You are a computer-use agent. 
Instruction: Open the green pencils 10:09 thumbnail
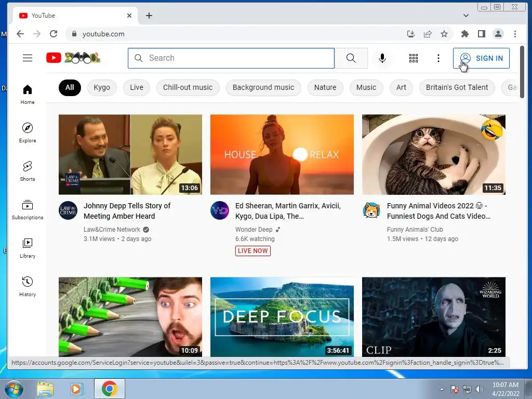click(x=130, y=317)
